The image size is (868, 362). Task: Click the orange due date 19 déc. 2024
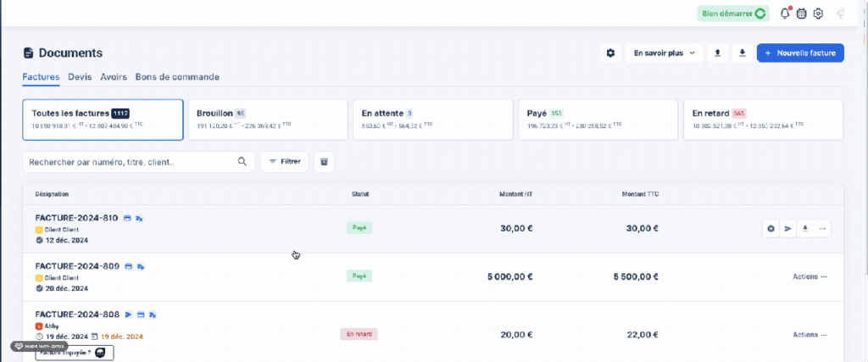click(122, 337)
